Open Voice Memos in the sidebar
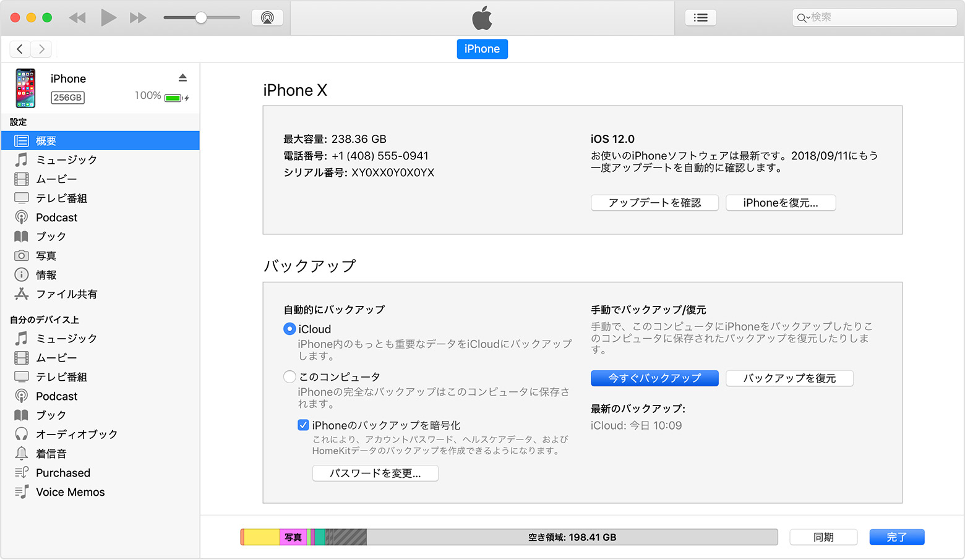 point(70,491)
